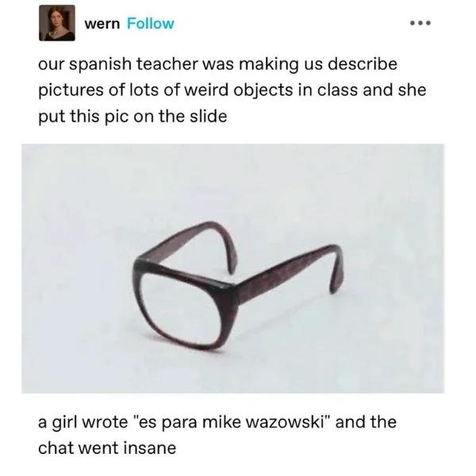
Task: Click the line "put this pic on the slide"
Action: click(x=132, y=117)
